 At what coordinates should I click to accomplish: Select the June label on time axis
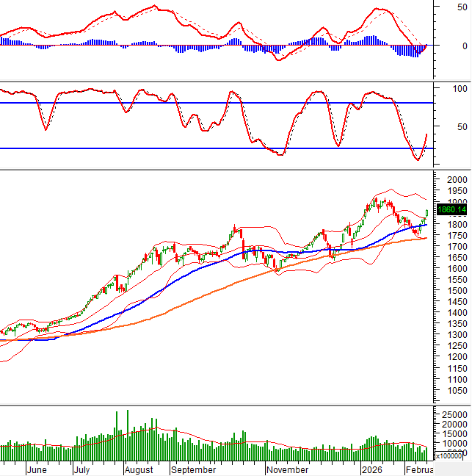click(36, 469)
